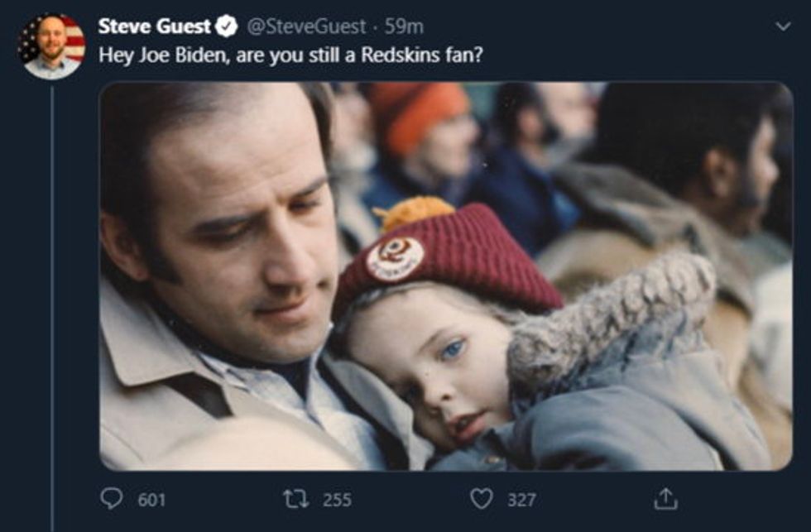Click the verified badge beside Steve Guest
The height and width of the screenshot is (532, 811).
[226, 26]
